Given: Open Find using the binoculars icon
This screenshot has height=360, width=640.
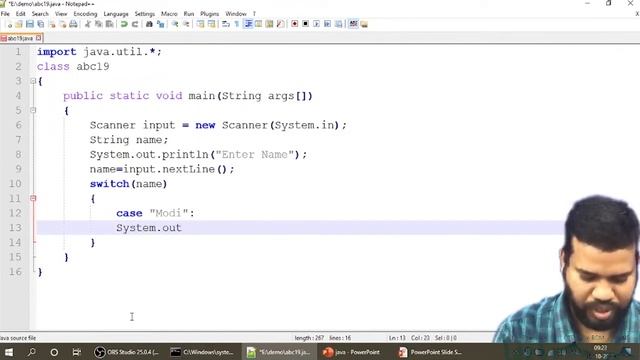Looking at the screenshot, I should (x=149, y=24).
